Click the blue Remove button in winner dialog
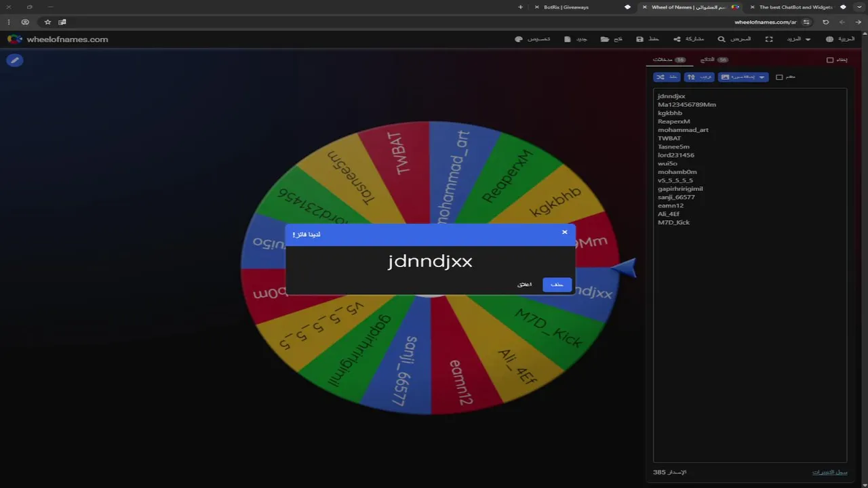 tap(557, 285)
